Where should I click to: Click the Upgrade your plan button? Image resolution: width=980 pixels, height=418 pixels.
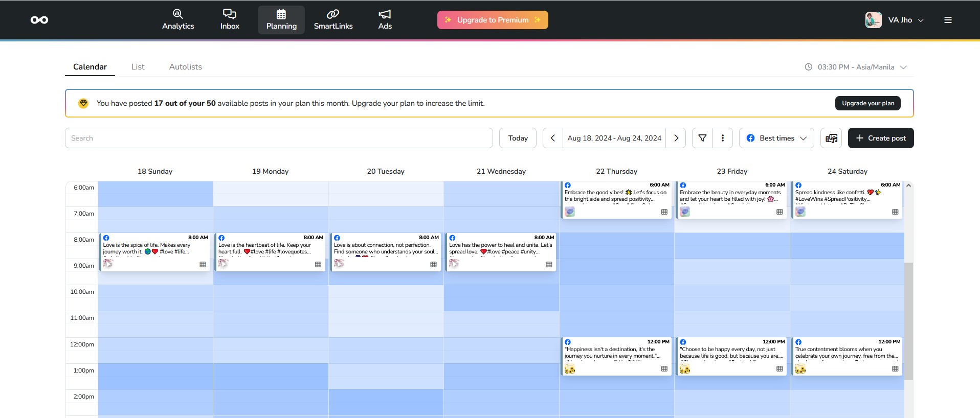tap(868, 103)
